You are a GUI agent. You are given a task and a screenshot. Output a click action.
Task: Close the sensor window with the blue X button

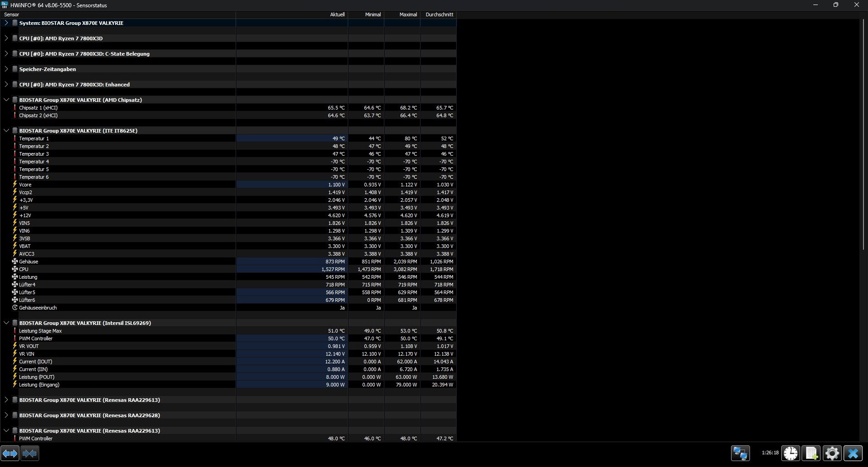pyautogui.click(x=853, y=453)
